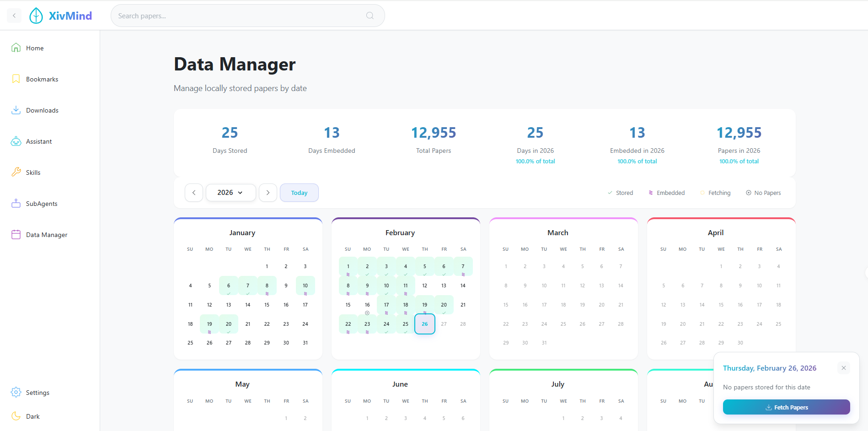Image resolution: width=868 pixels, height=431 pixels.
Task: Select January 19 in calendar
Action: pyautogui.click(x=209, y=324)
